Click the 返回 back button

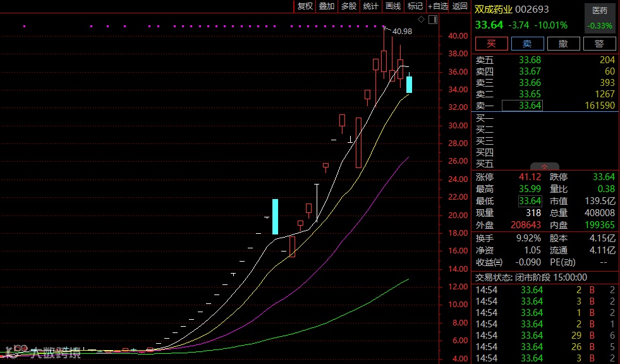(x=459, y=6)
